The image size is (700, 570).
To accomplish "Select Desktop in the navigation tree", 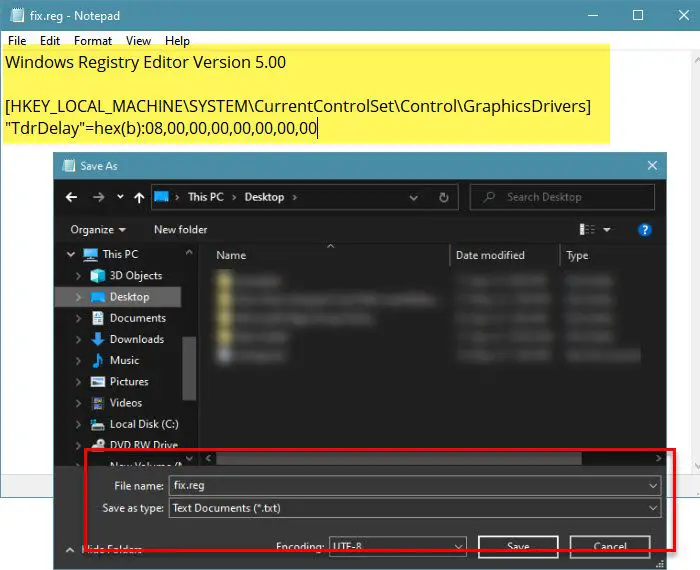I will [x=129, y=297].
